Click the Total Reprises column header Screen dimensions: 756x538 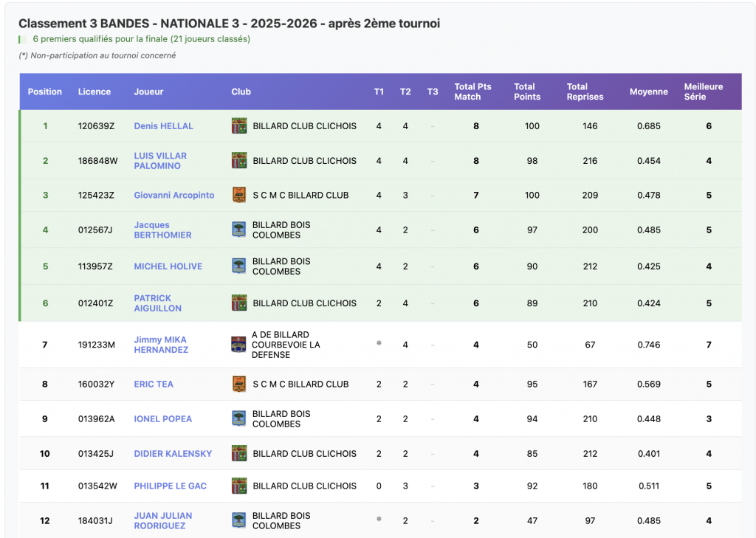pos(585,92)
